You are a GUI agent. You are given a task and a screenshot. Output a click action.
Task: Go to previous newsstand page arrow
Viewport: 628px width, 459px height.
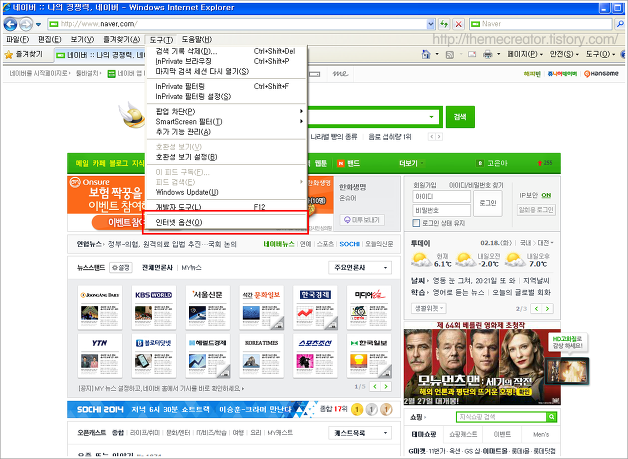(x=375, y=387)
